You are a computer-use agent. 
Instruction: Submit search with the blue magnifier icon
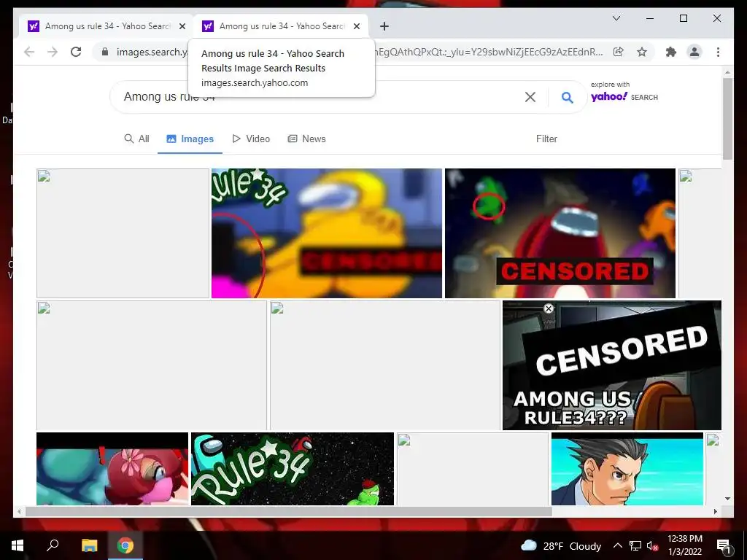pos(567,97)
